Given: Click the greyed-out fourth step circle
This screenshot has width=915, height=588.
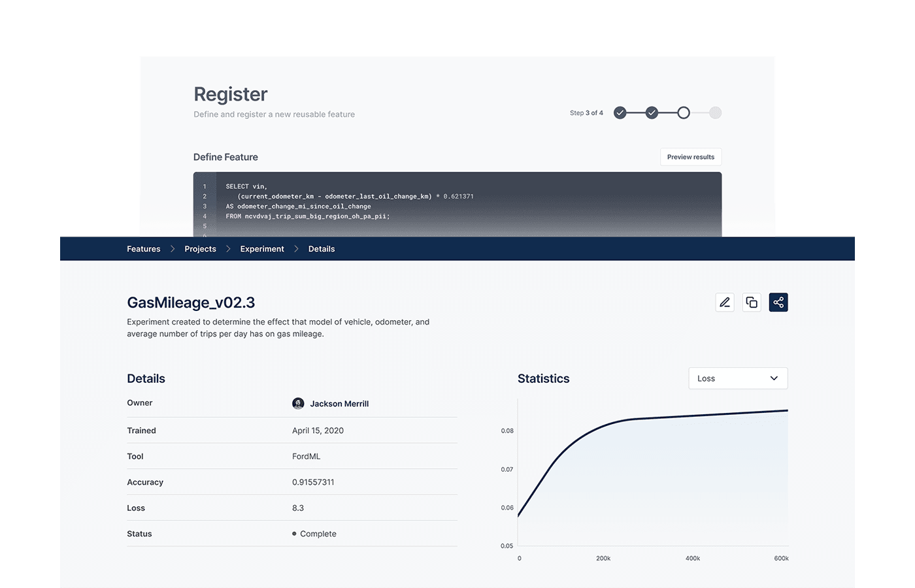Looking at the screenshot, I should pos(716,113).
